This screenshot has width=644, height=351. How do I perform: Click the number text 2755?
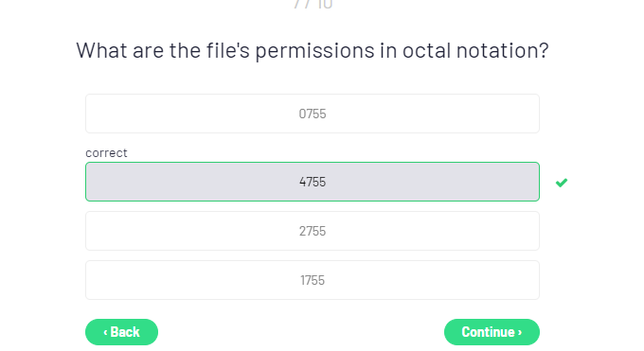tap(313, 231)
